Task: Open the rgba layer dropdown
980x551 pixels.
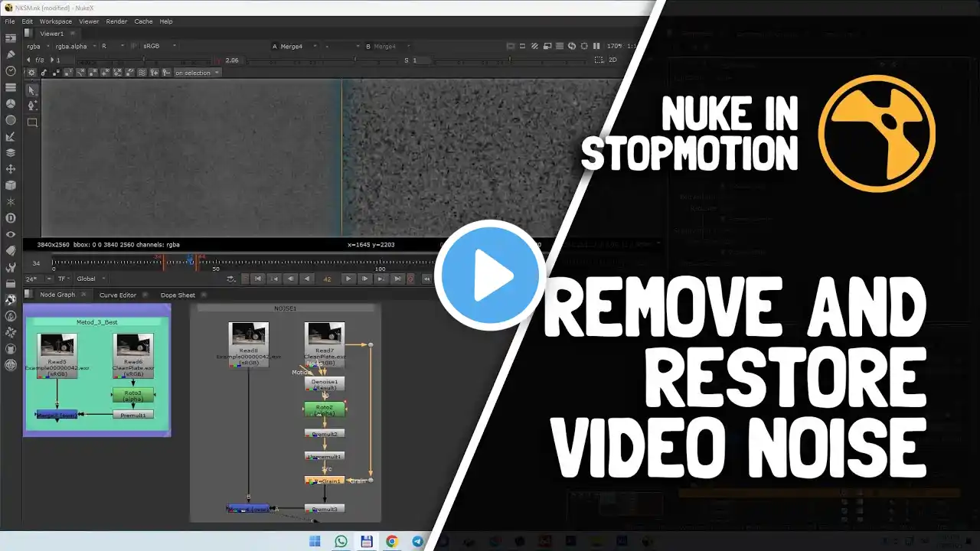Action: pyautogui.click(x=37, y=47)
